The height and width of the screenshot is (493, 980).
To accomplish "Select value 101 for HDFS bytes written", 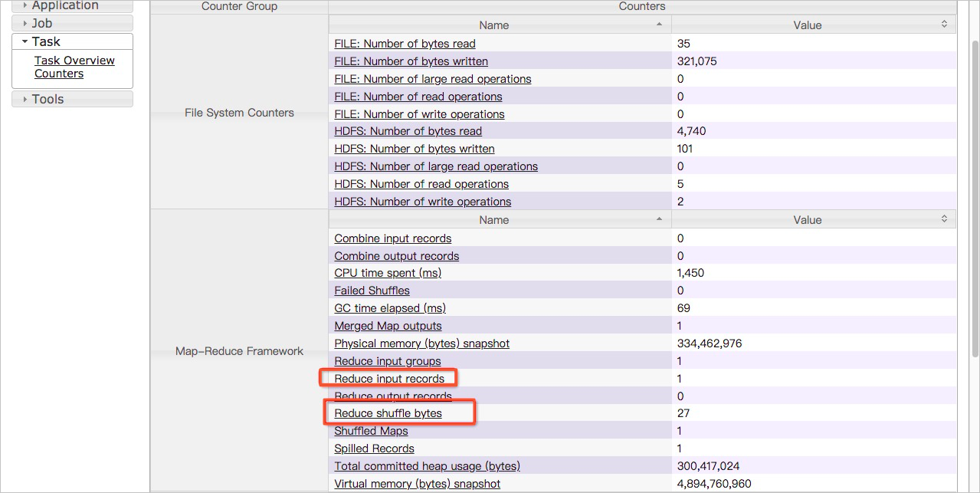I will coord(685,149).
